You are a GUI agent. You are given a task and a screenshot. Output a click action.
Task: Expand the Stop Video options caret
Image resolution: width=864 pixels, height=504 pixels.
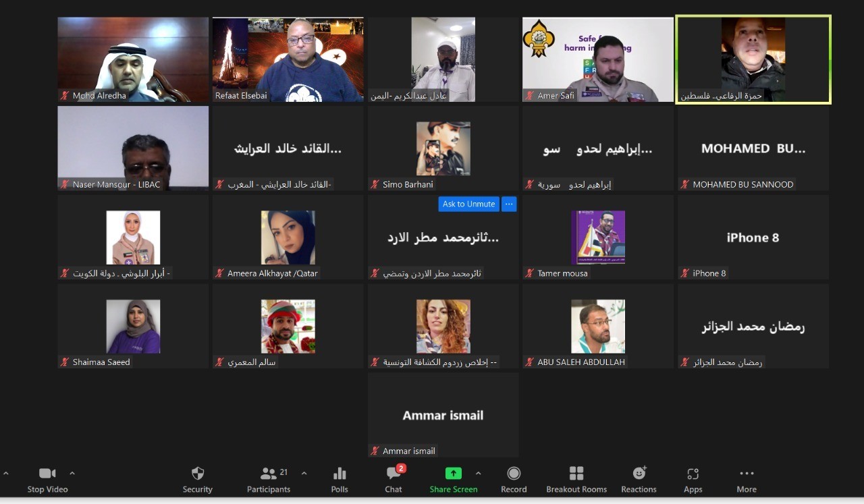[72, 473]
